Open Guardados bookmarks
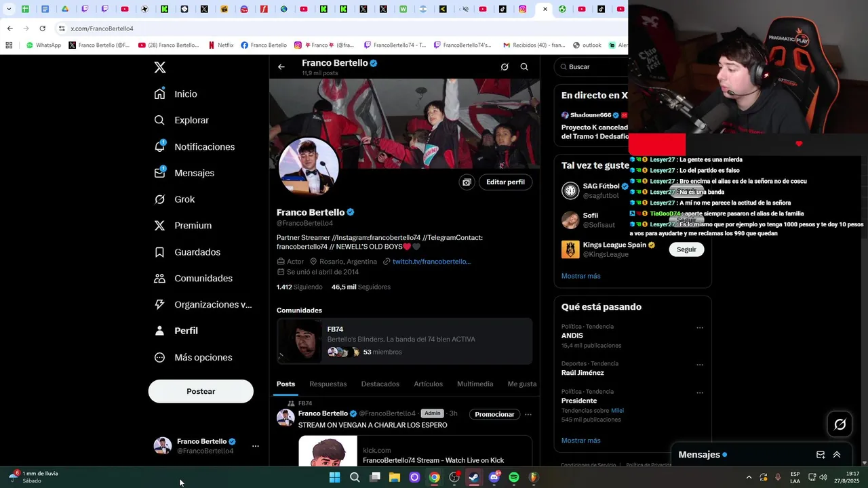The height and width of the screenshot is (488, 868). point(187,252)
